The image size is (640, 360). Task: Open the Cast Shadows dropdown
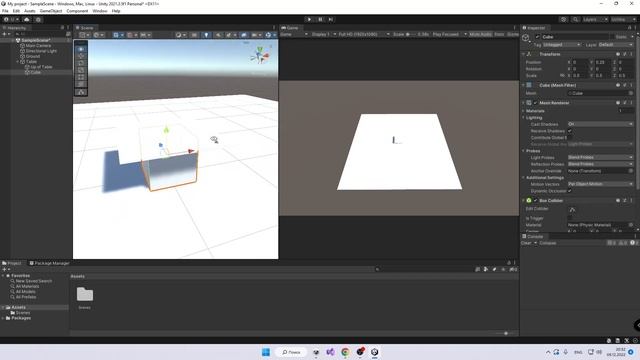[600, 124]
